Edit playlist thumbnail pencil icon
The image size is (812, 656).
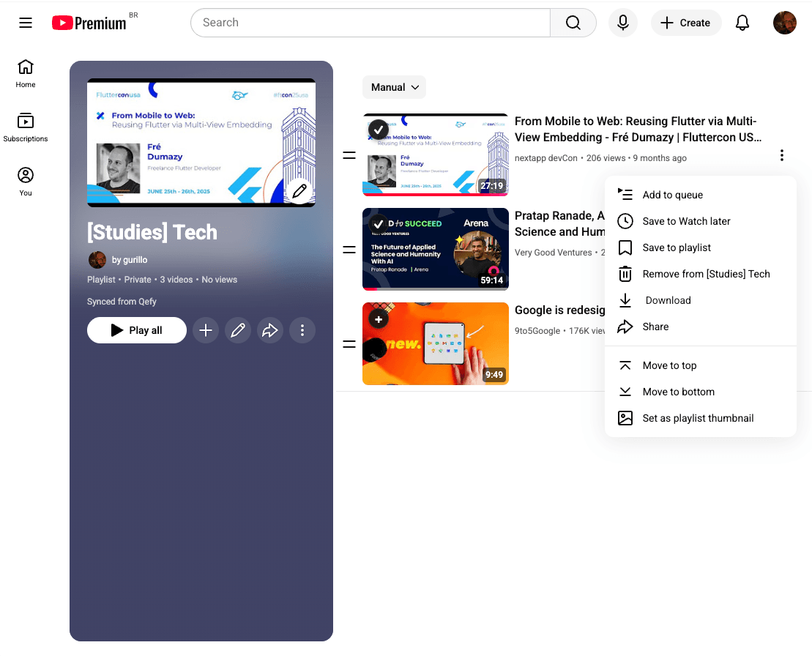tap(299, 191)
